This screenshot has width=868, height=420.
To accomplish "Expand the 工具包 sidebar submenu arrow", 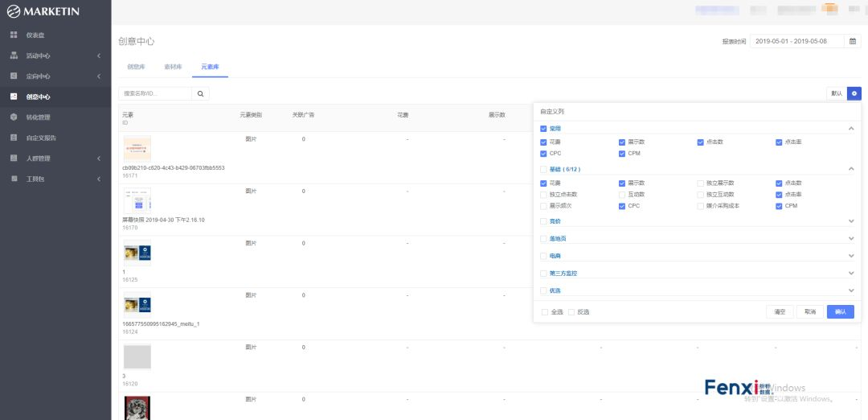I will pos(99,179).
